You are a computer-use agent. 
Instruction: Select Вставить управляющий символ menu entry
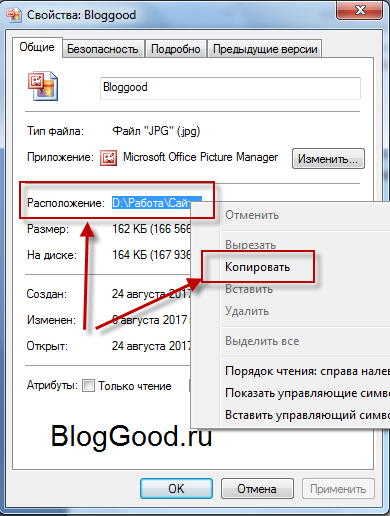click(x=307, y=415)
